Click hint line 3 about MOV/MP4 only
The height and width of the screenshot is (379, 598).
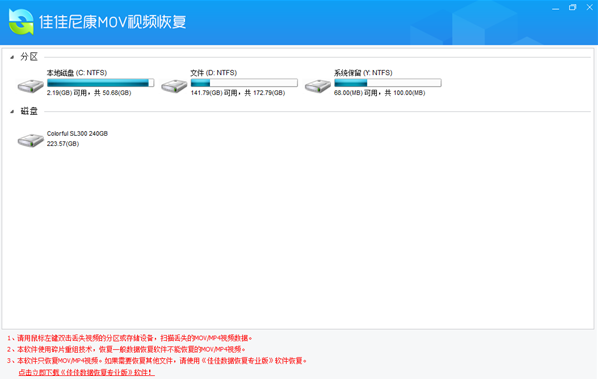pos(157,361)
